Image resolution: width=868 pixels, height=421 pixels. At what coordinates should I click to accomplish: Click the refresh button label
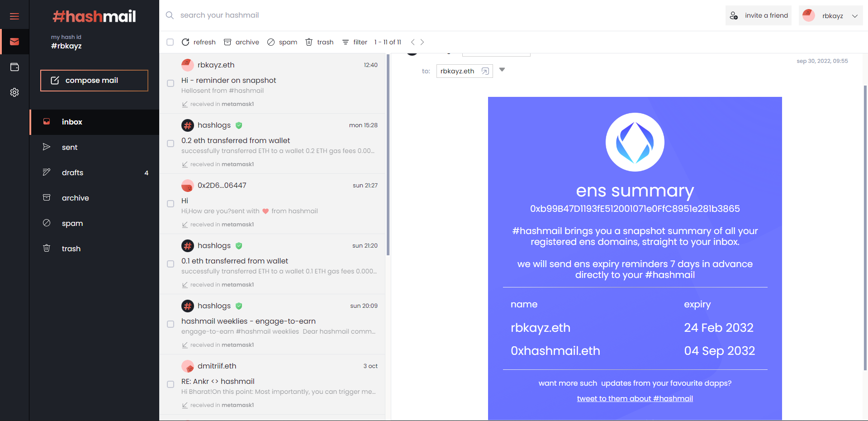204,42
